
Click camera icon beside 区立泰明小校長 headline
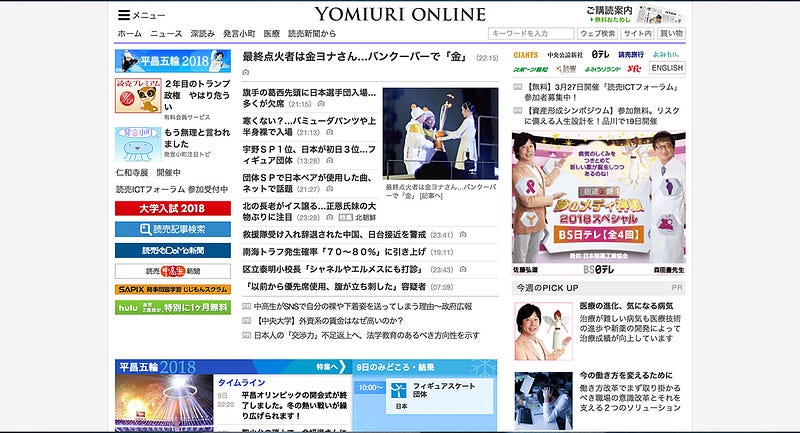(x=463, y=269)
